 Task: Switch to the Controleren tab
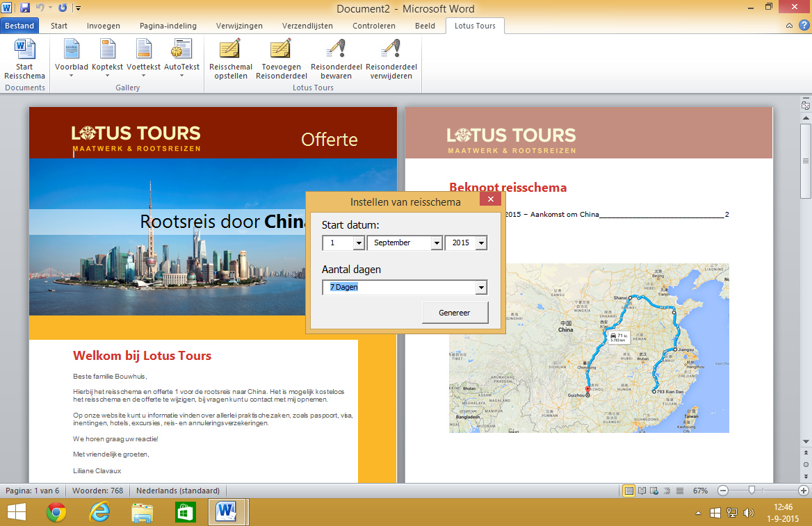pyautogui.click(x=374, y=26)
